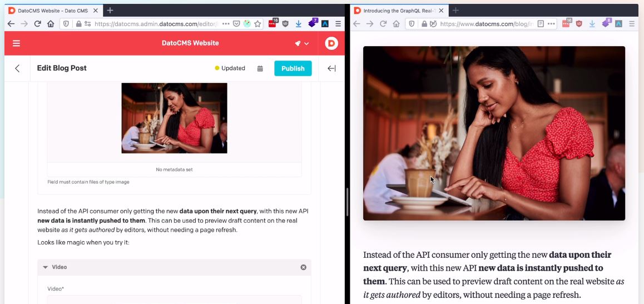The width and height of the screenshot is (644, 304).
Task: Click the Pocket save icon in left address bar
Action: click(236, 24)
